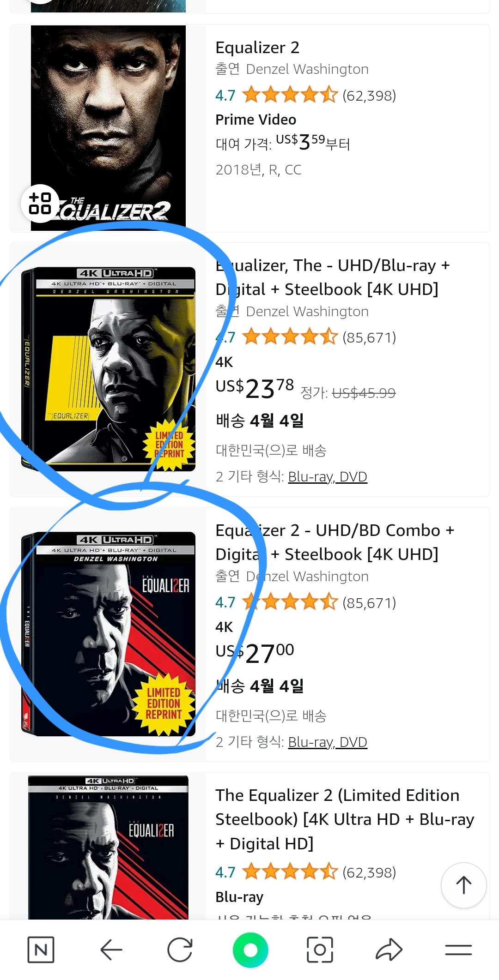Open the 62,398 ratings count for Prime Video item
The width and height of the screenshot is (499, 980).
(369, 96)
